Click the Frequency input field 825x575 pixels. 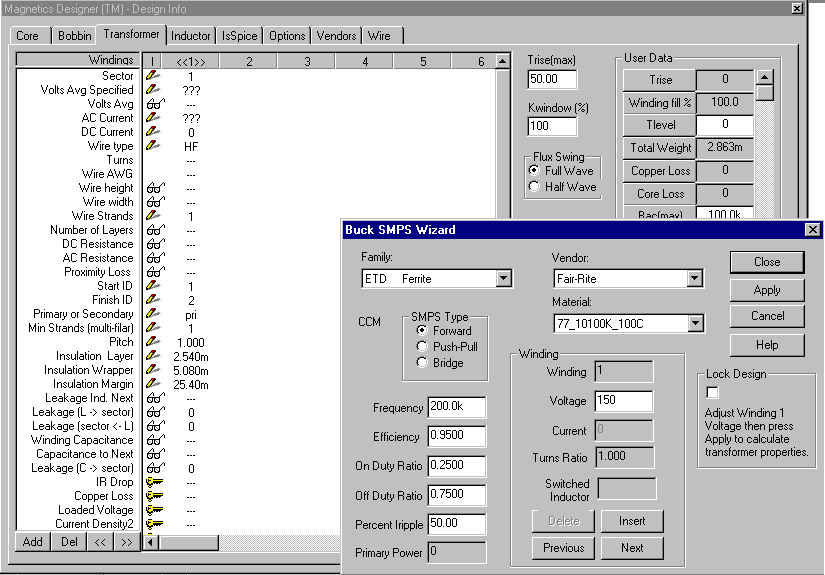pyautogui.click(x=457, y=407)
